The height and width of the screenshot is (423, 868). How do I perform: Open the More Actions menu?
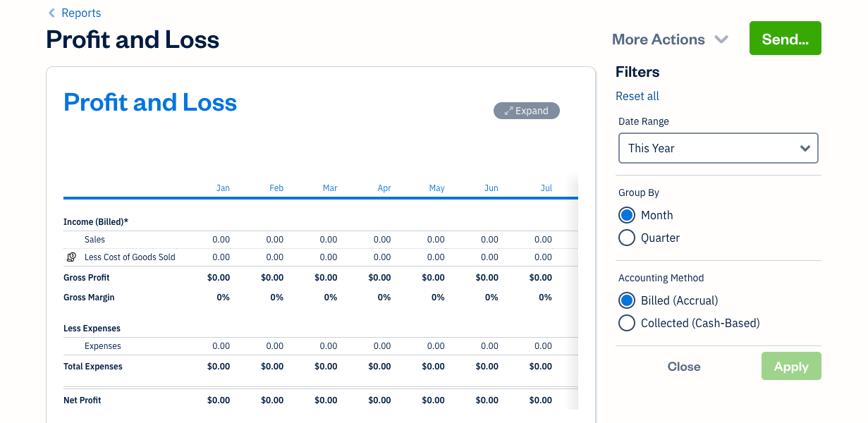(x=659, y=39)
